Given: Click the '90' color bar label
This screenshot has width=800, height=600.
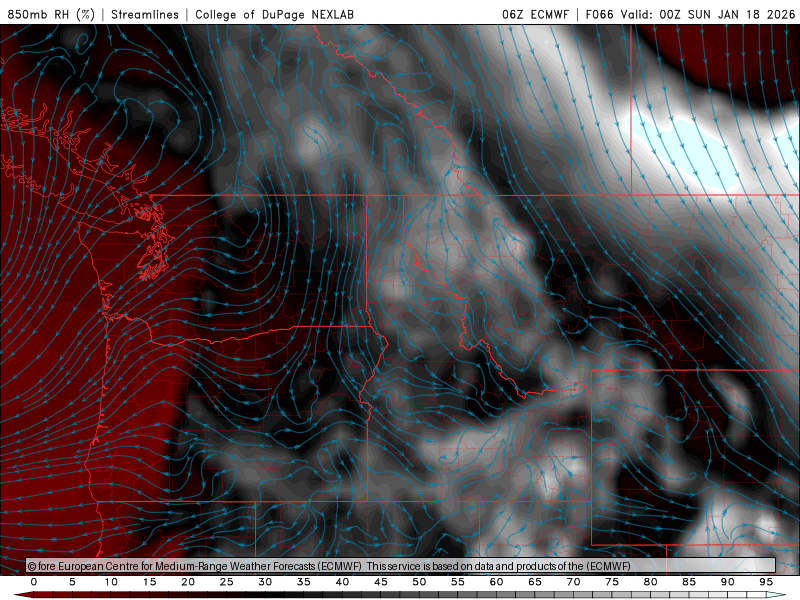Looking at the screenshot, I should (728, 582).
